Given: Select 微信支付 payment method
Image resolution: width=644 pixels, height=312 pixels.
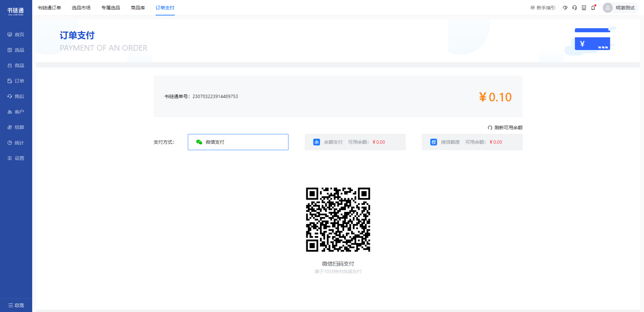Looking at the screenshot, I should click(238, 142).
